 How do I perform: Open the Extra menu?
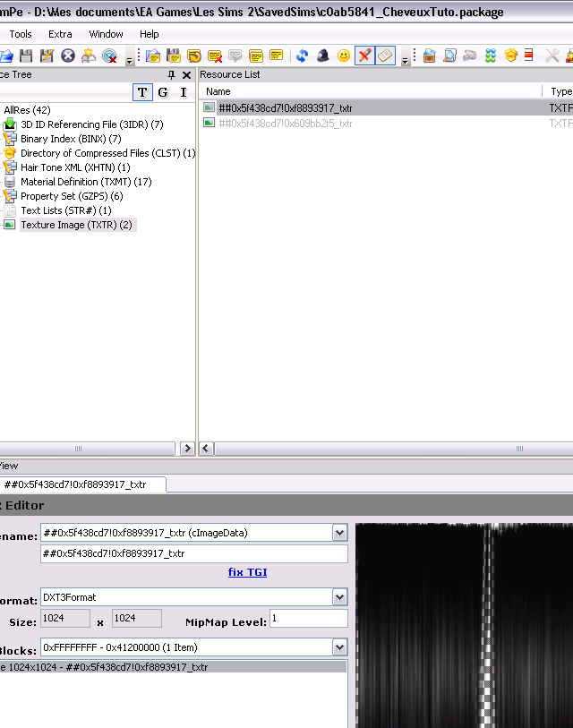[60, 34]
